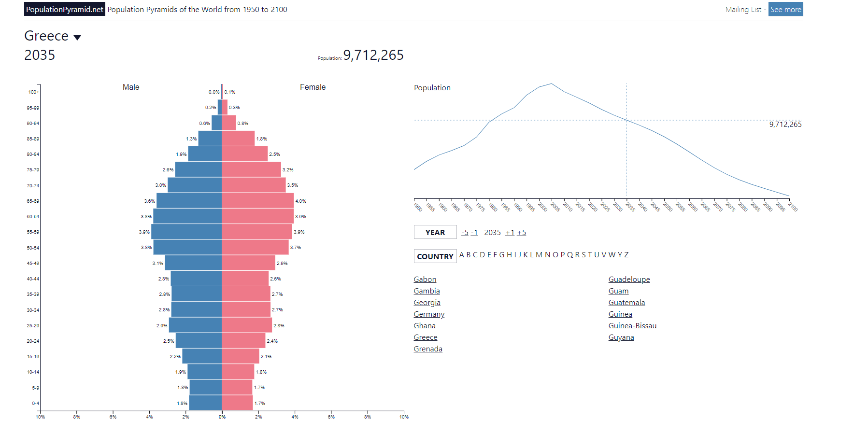Advance five years with +5
Image resolution: width=868 pixels, height=433 pixels.
coord(522,233)
